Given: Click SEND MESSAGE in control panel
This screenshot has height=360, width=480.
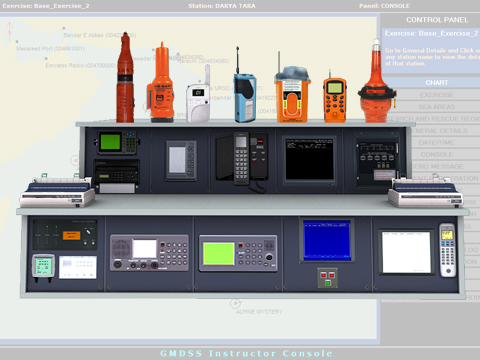Looking at the screenshot, I should click(x=438, y=166).
